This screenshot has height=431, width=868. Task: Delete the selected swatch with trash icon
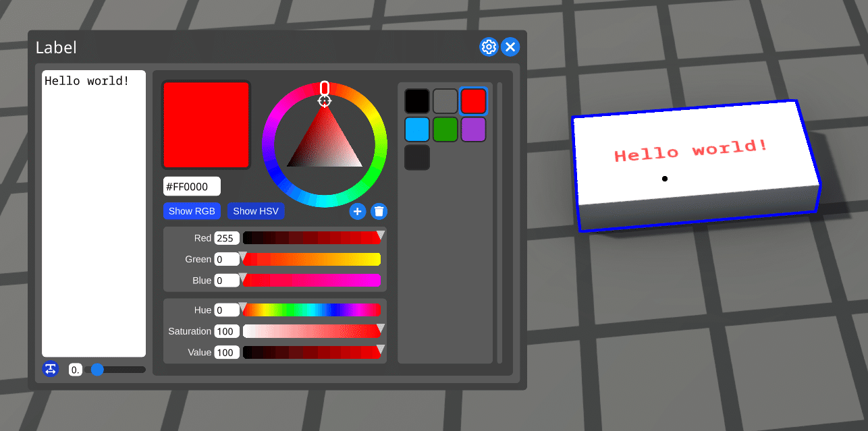click(379, 212)
